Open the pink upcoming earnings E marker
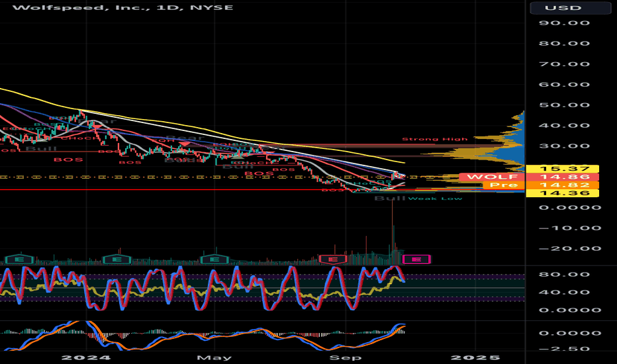617x364 pixels. [x=417, y=259]
